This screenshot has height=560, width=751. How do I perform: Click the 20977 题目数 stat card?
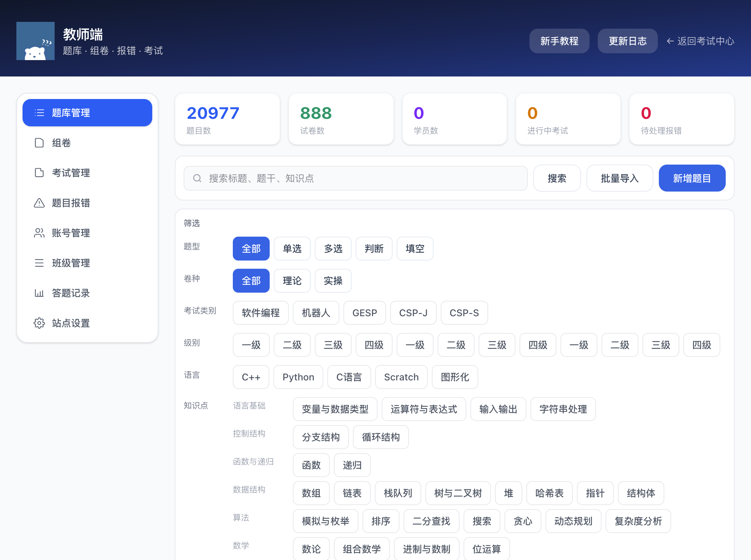pos(228,119)
